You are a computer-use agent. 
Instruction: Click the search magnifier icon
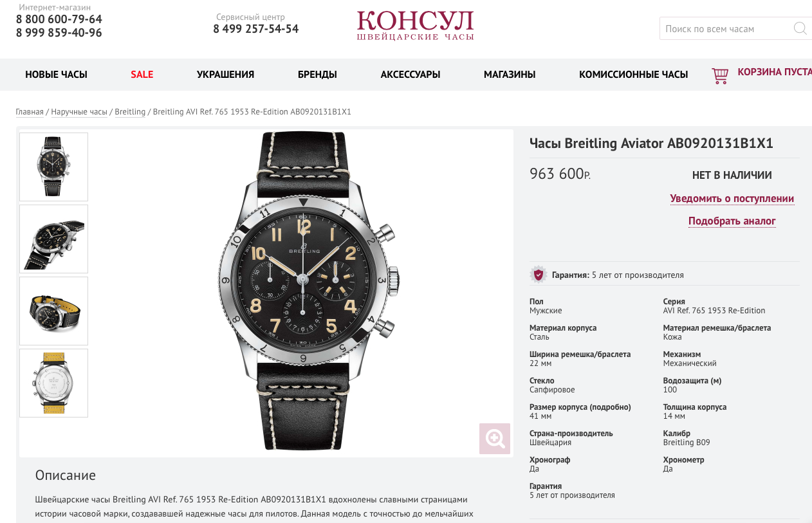pos(800,28)
